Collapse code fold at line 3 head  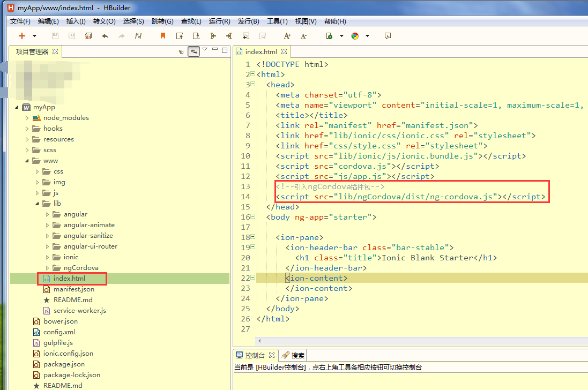pos(253,84)
